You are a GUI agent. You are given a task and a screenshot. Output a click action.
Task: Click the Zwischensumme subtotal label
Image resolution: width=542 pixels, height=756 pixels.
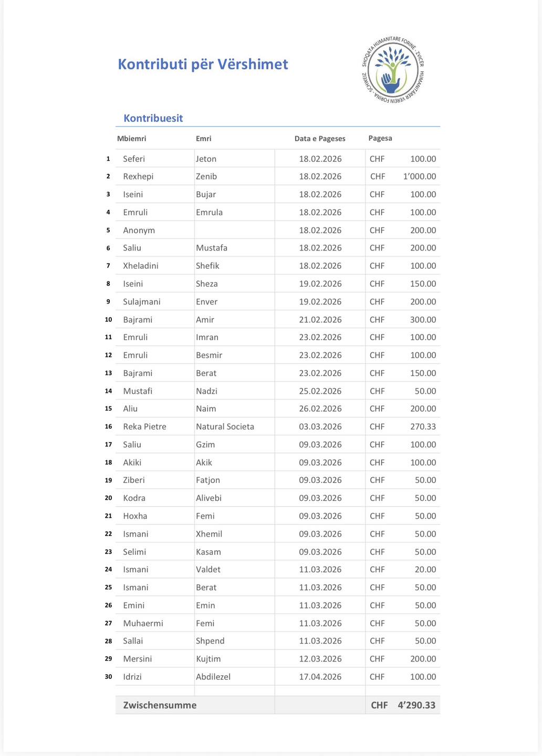click(160, 705)
